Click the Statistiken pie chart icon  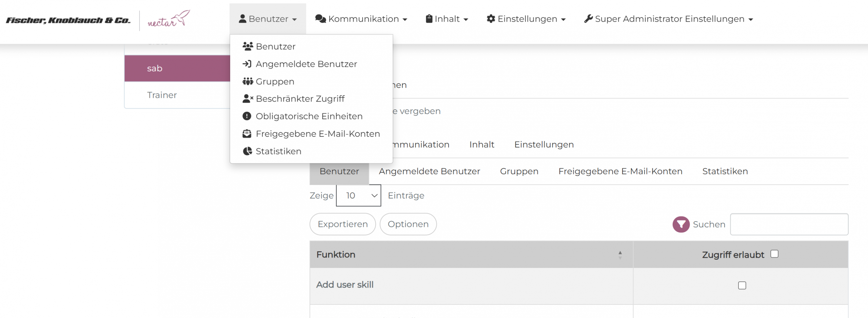(x=248, y=151)
